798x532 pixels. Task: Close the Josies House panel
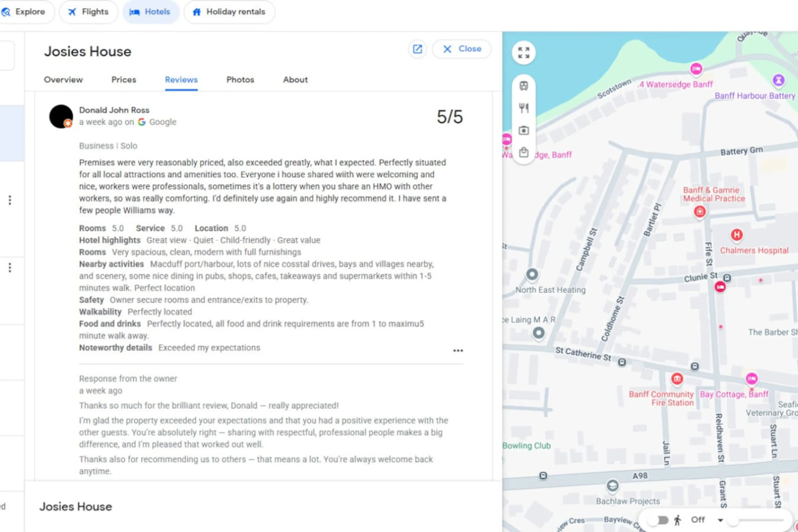tap(461, 49)
